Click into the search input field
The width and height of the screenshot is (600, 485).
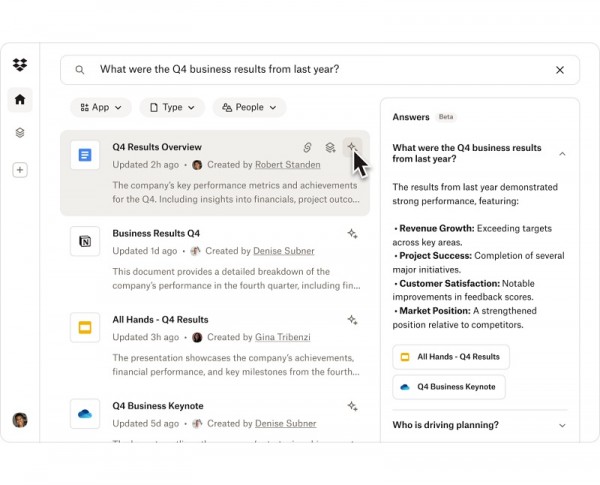pos(320,70)
